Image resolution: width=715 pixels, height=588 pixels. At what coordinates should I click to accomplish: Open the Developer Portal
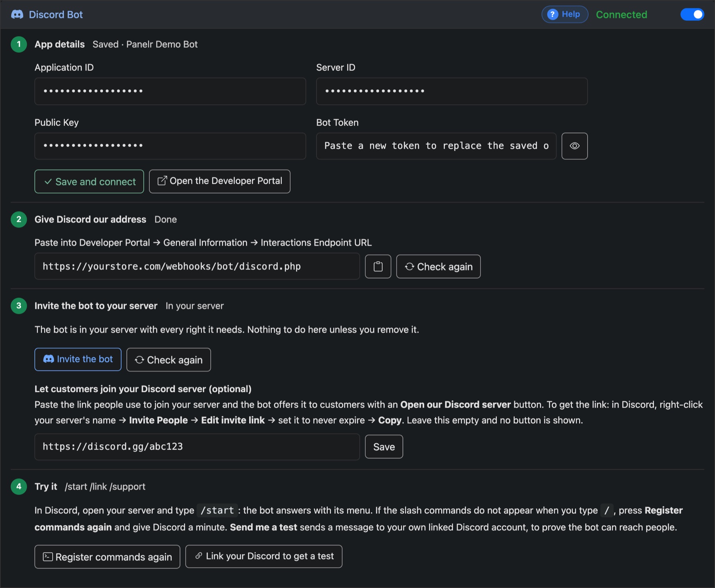pyautogui.click(x=220, y=181)
